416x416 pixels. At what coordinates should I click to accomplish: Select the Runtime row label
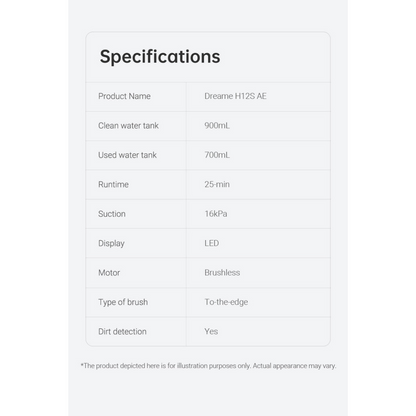pyautogui.click(x=113, y=184)
